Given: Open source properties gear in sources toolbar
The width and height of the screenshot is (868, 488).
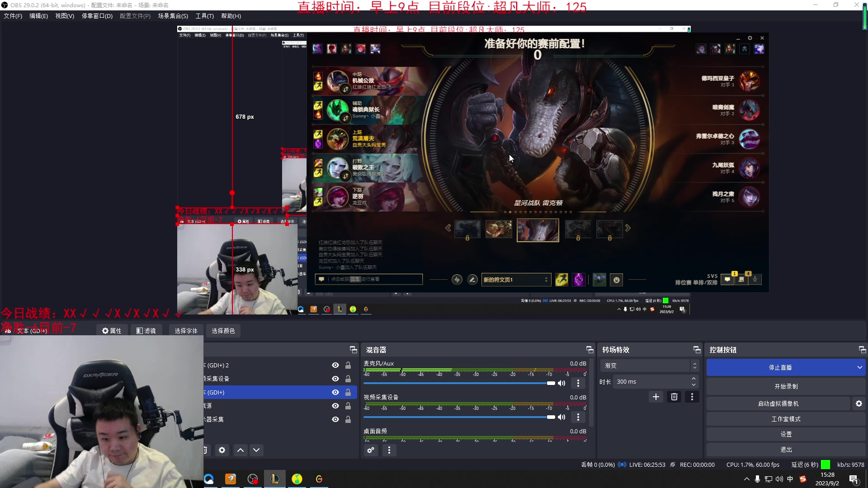Looking at the screenshot, I should point(222,450).
